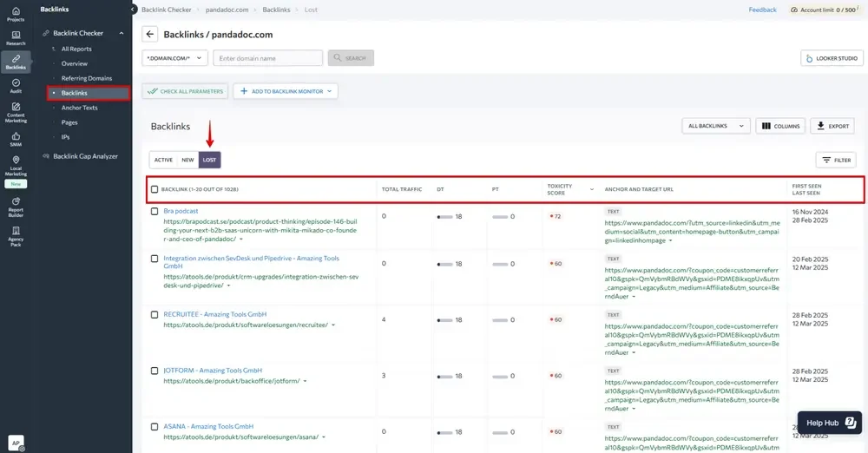868x453 pixels.
Task: Switch to the Active tab
Action: [x=163, y=160]
